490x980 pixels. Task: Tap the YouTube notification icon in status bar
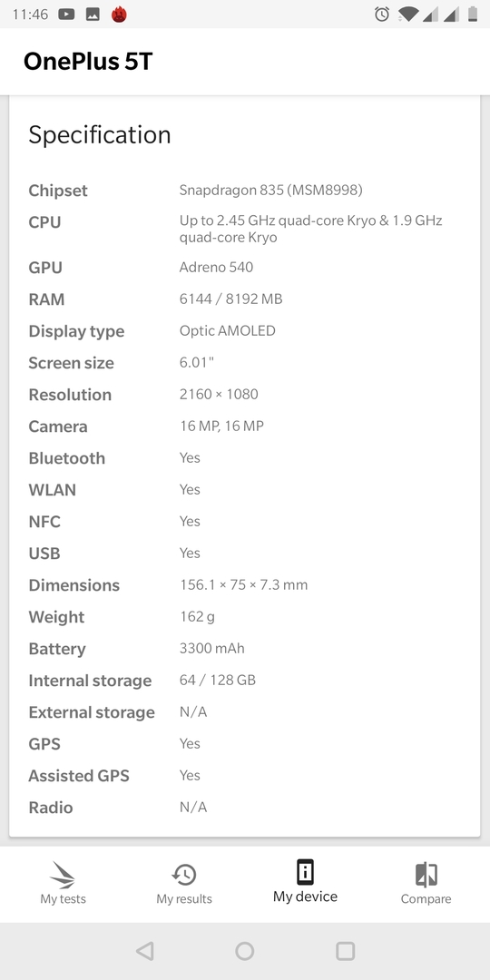(x=66, y=15)
